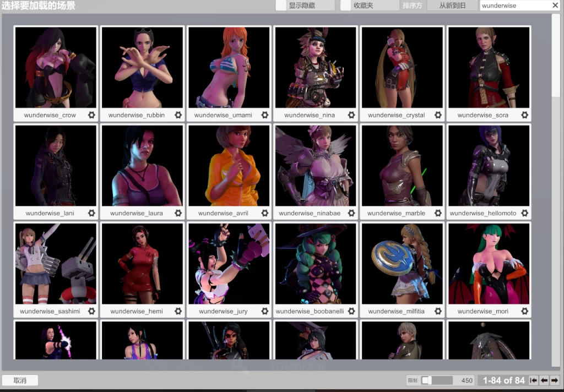Choose the wunderwise_boobanelli scene thumbnail
Image resolution: width=564 pixels, height=392 pixels.
(x=316, y=264)
